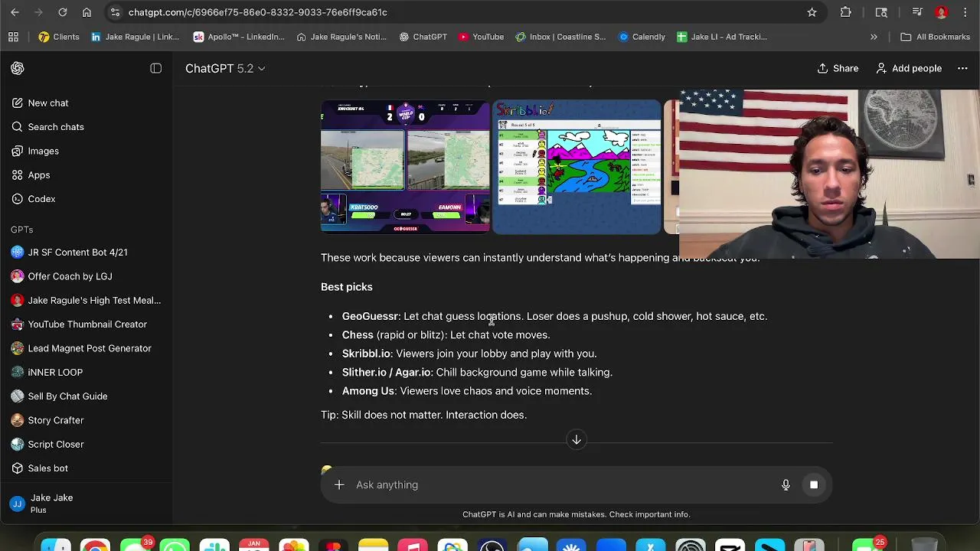Expand hidden bookmarks with the double chevron
This screenshot has height=551, width=980.
pyautogui.click(x=874, y=37)
